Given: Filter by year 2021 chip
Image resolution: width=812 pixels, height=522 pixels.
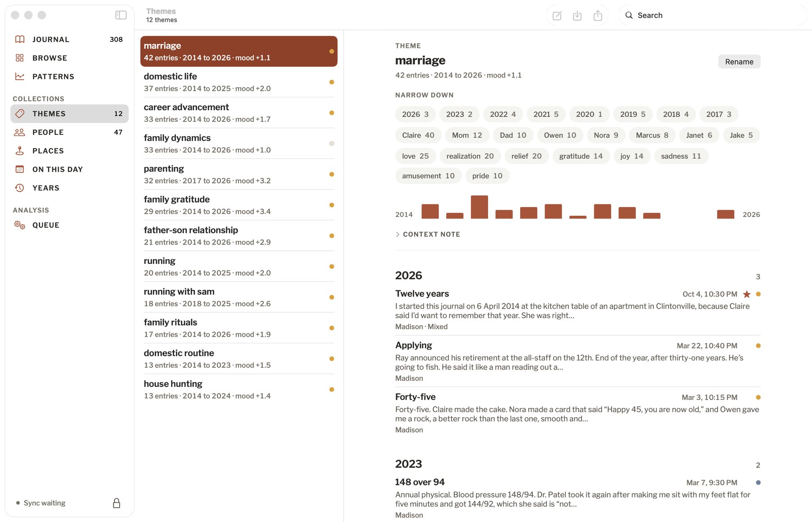Looking at the screenshot, I should pyautogui.click(x=546, y=114).
